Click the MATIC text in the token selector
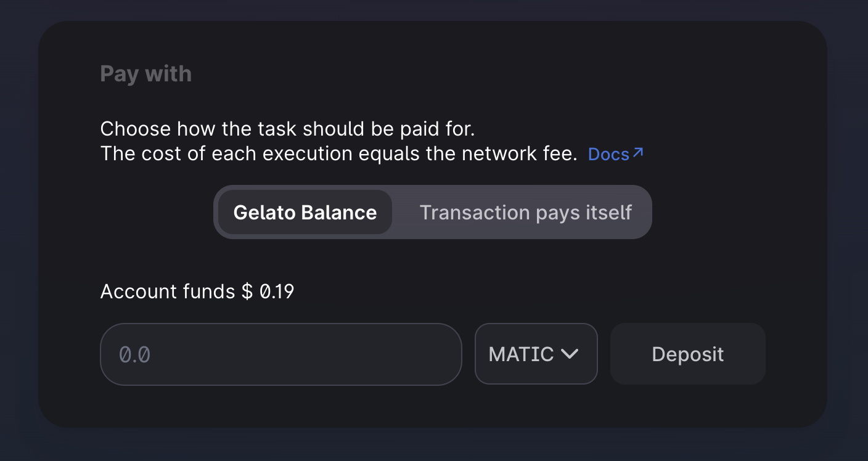The height and width of the screenshot is (461, 868). 521,354
